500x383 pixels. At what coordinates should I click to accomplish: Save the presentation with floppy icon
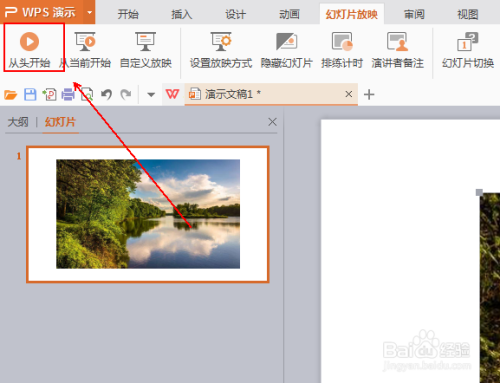point(30,95)
